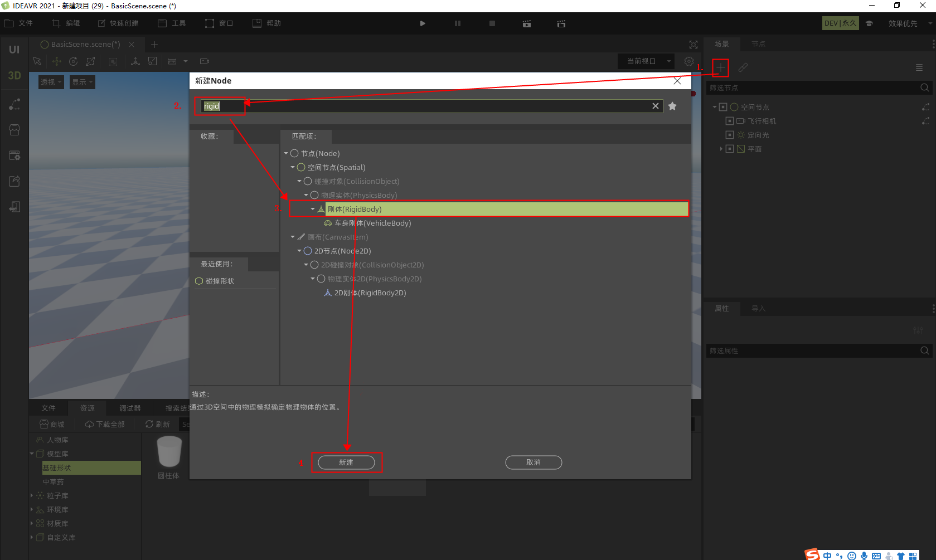Click the pause button in top bar

click(458, 23)
